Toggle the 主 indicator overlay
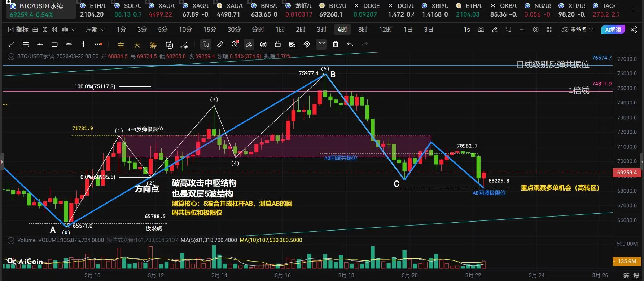The height and width of the screenshot is (281, 644). tap(121, 45)
